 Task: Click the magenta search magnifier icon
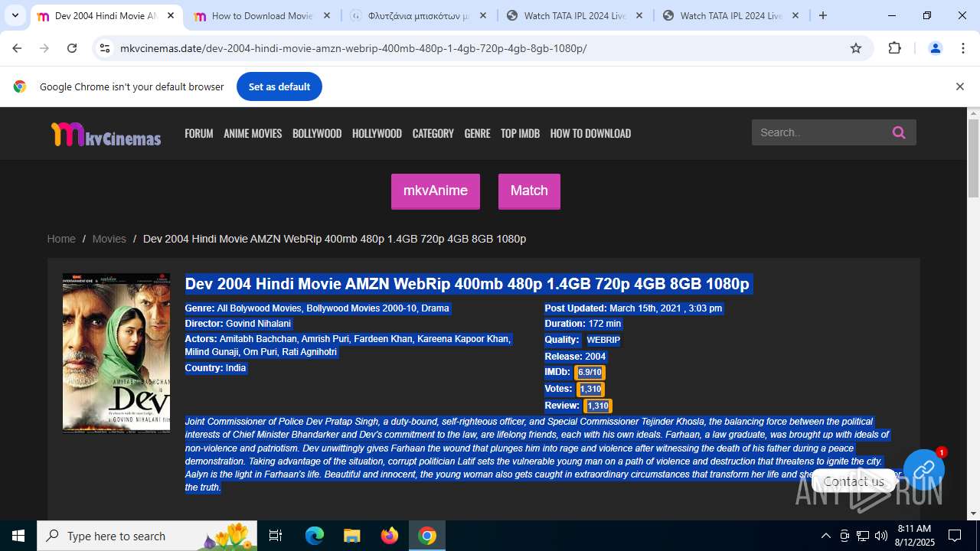point(899,132)
